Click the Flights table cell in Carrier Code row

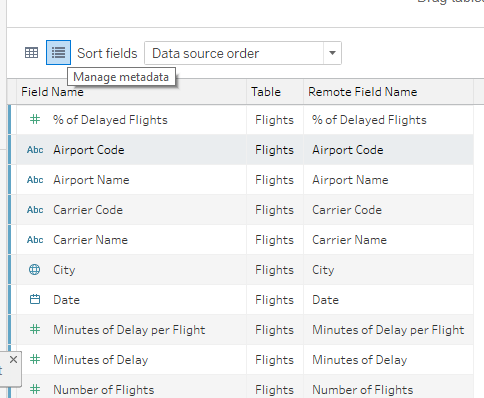[275, 210]
